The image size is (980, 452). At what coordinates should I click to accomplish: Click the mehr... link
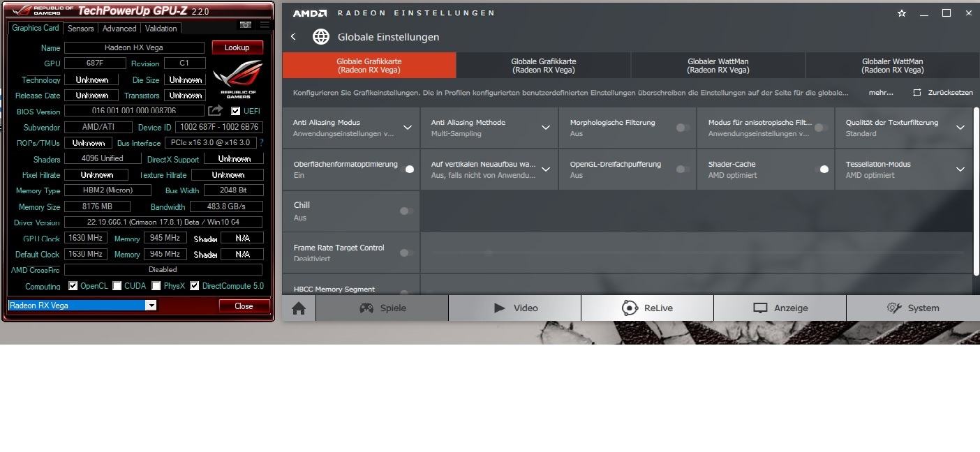(x=881, y=93)
